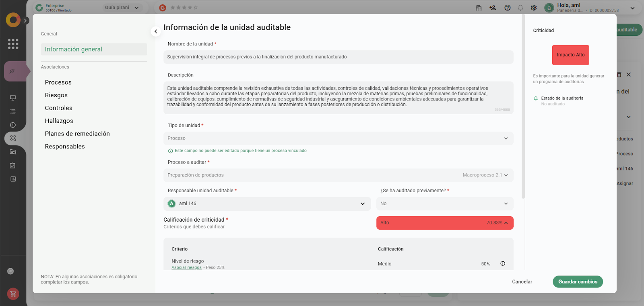Click the help question mark icon

click(507, 8)
